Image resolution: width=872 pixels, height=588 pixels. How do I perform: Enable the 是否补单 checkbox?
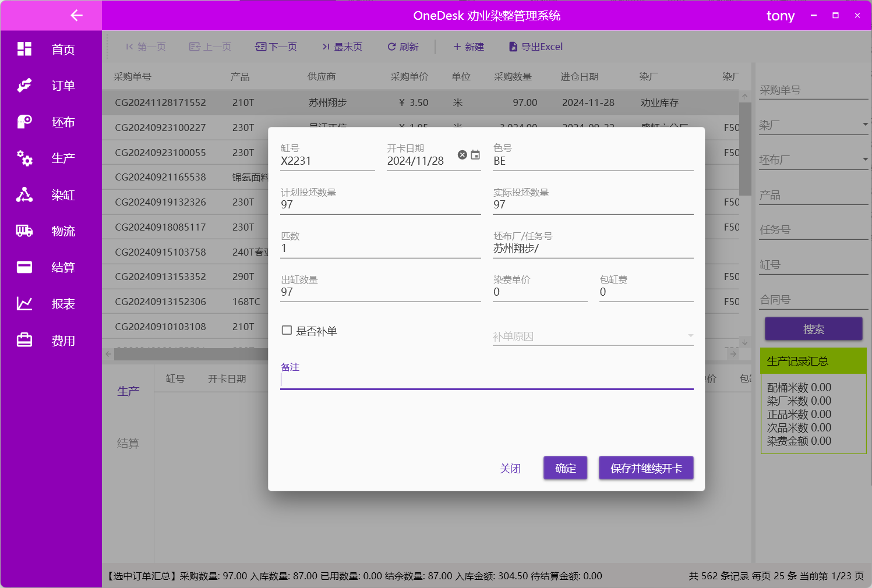[x=287, y=331]
